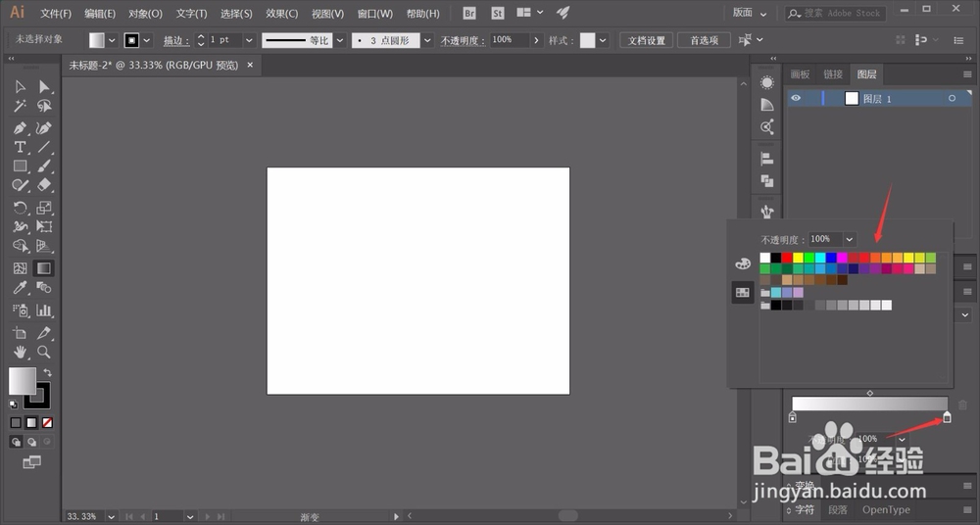
Task: Switch popup to color mixer view
Action: click(743, 263)
